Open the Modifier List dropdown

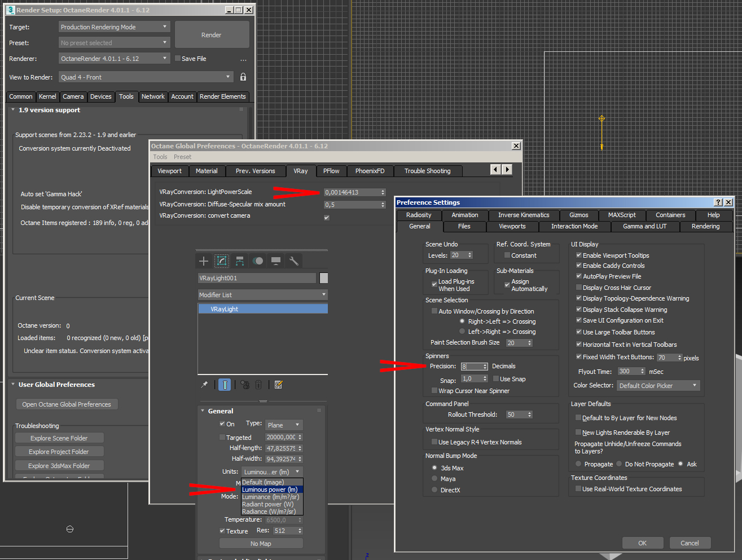pyautogui.click(x=262, y=295)
